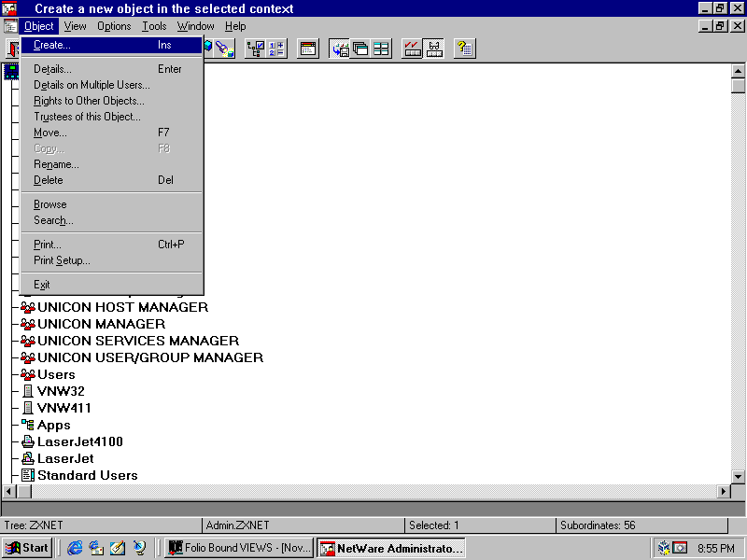Click the eyeglasses toolbar icon

(433, 49)
